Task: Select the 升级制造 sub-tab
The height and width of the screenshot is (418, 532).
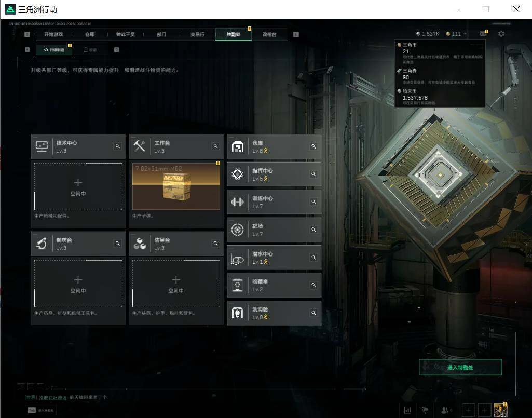Action: click(54, 50)
